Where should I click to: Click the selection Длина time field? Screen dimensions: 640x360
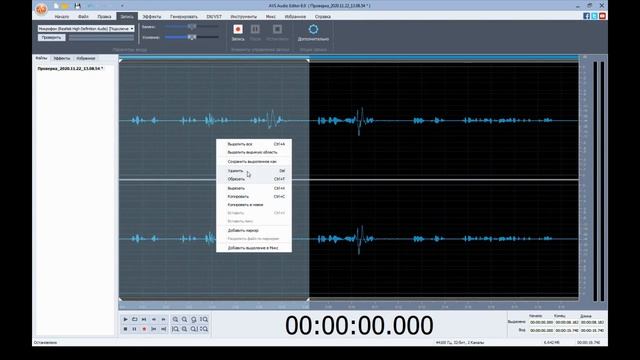592,322
